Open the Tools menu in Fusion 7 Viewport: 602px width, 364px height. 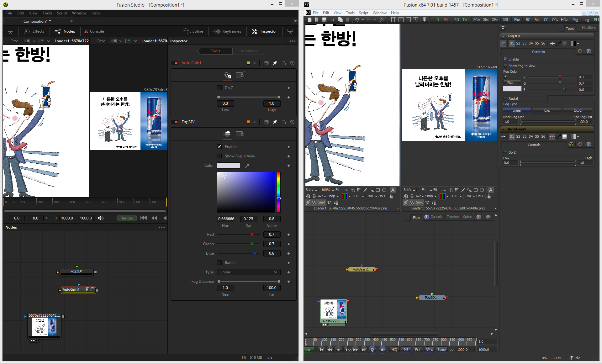tap(350, 13)
